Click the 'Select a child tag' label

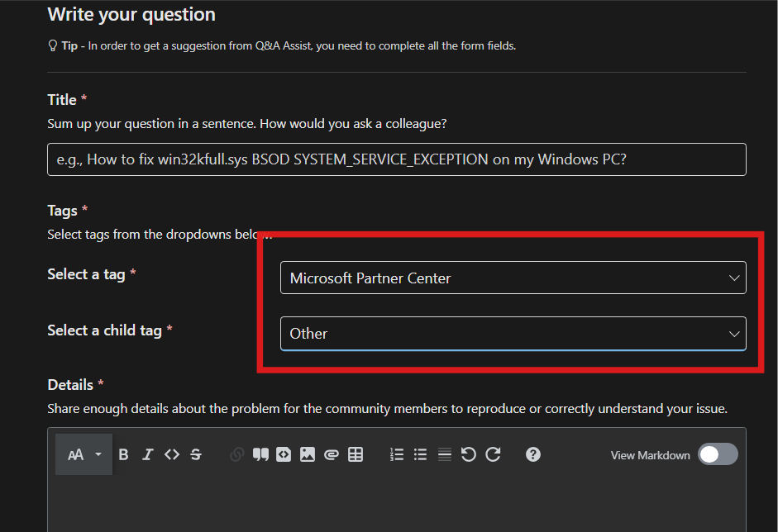click(x=105, y=330)
